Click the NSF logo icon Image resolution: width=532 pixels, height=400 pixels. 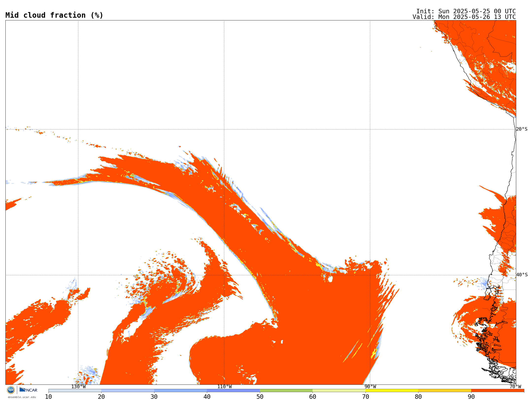point(11,390)
